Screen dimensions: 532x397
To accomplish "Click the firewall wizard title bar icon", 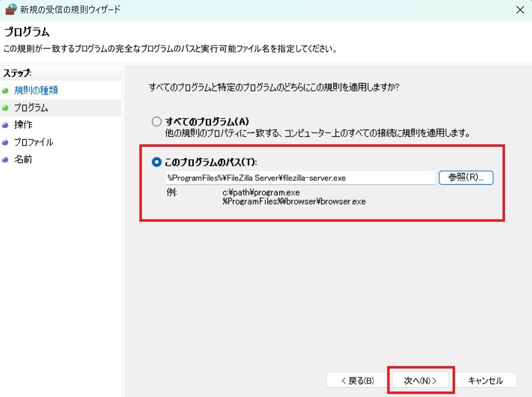I will click(x=11, y=9).
